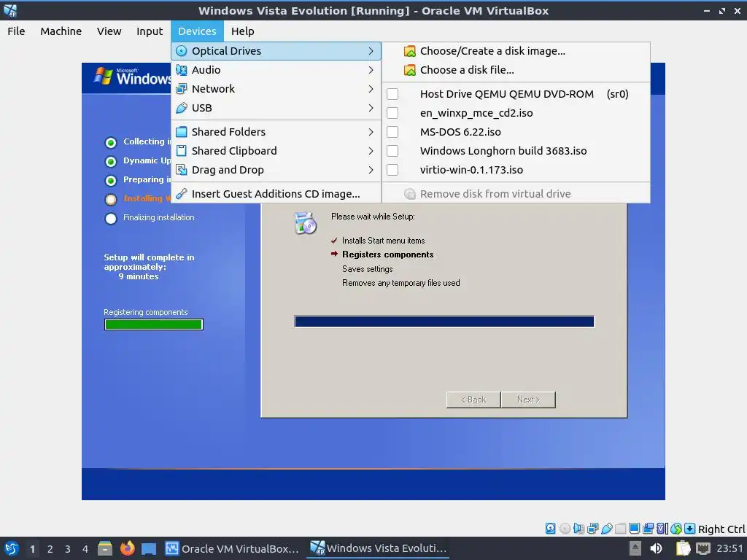Click the Windows Vista Evolution taskbar button

379,548
